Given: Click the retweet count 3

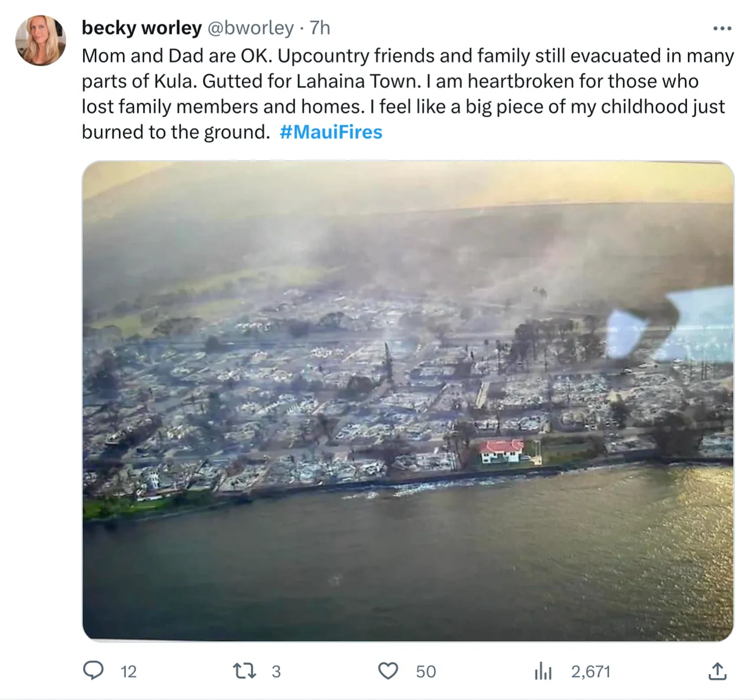Looking at the screenshot, I should pyautogui.click(x=276, y=672).
